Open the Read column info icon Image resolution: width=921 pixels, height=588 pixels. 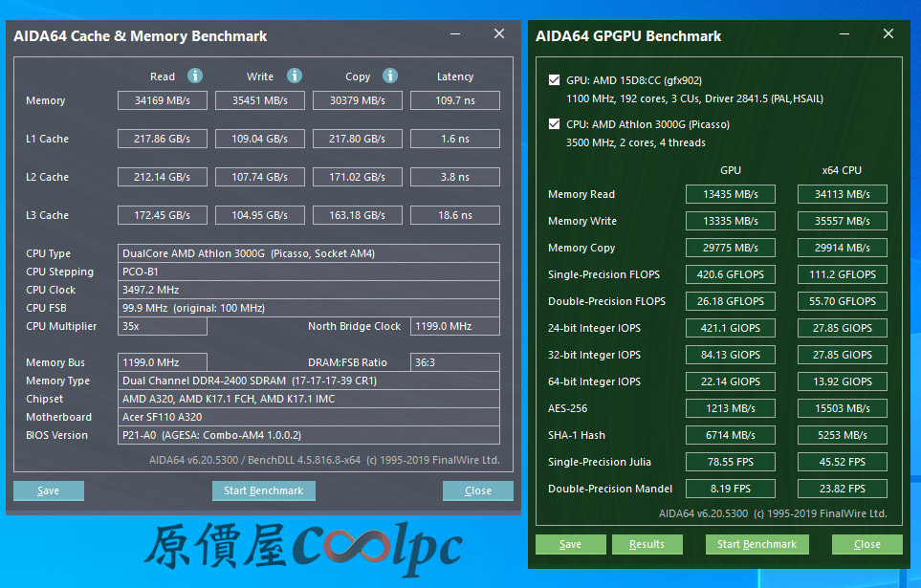pyautogui.click(x=195, y=76)
